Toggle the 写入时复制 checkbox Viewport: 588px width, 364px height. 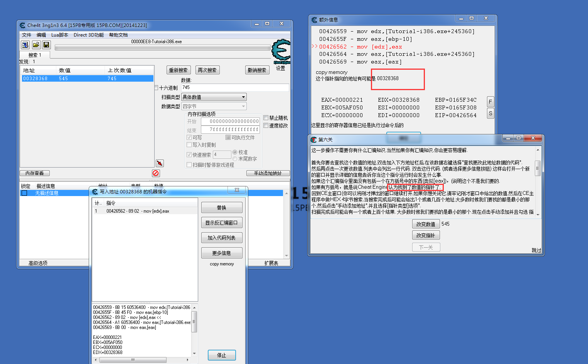(x=189, y=145)
